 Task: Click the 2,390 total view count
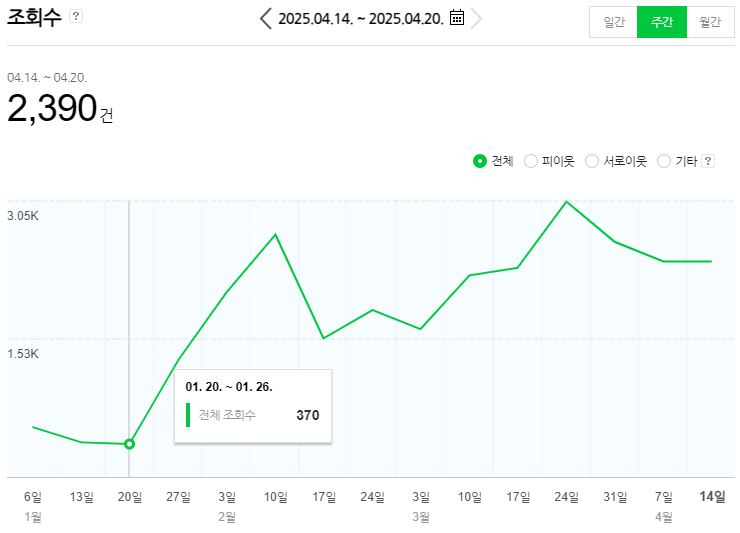point(52,108)
